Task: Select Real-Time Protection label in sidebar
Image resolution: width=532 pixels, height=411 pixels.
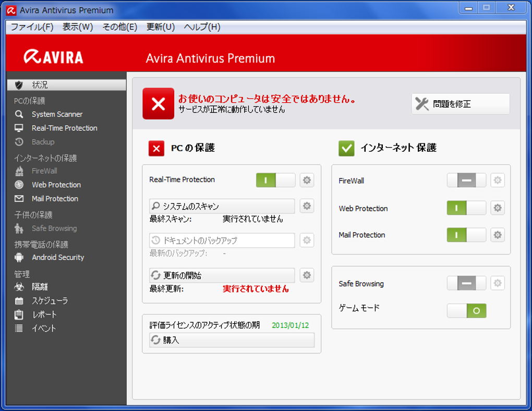Action: (65, 128)
